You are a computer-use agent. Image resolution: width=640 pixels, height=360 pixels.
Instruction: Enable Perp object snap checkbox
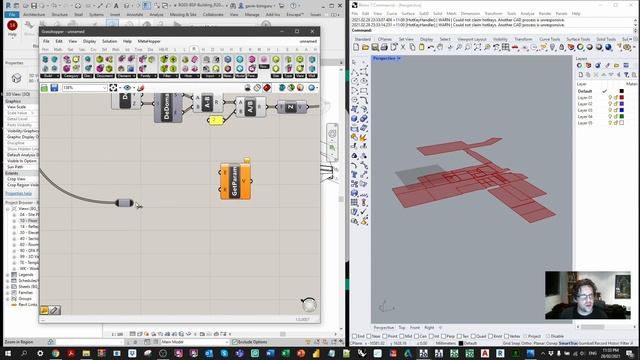[x=444, y=336]
